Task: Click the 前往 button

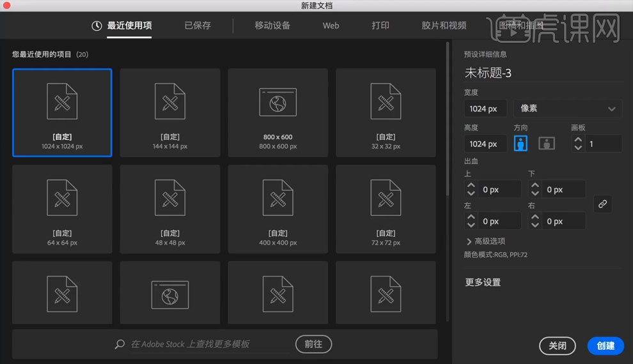Action: tap(313, 344)
